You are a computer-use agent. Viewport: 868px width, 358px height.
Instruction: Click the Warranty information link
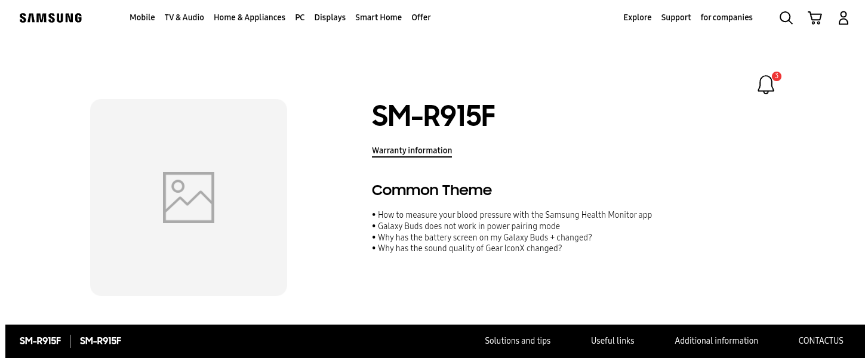[x=412, y=151]
